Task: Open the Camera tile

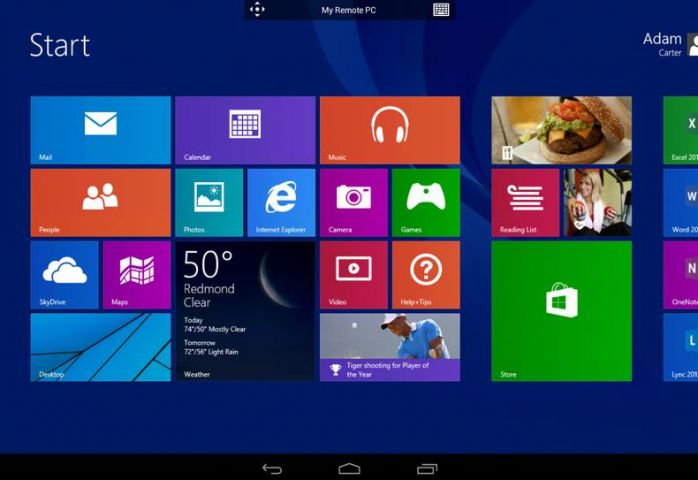Action: [x=353, y=202]
